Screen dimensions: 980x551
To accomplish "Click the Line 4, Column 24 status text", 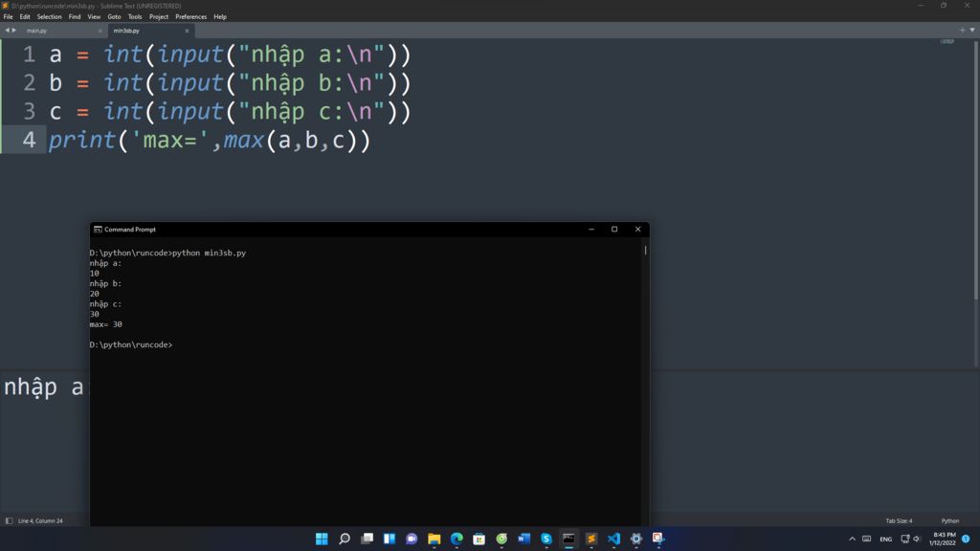I will tap(40, 520).
